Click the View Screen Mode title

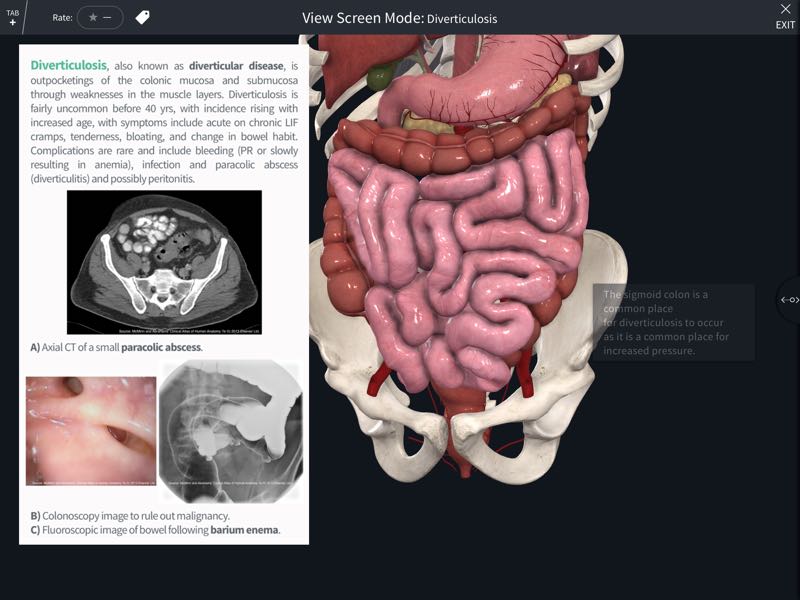(400, 16)
